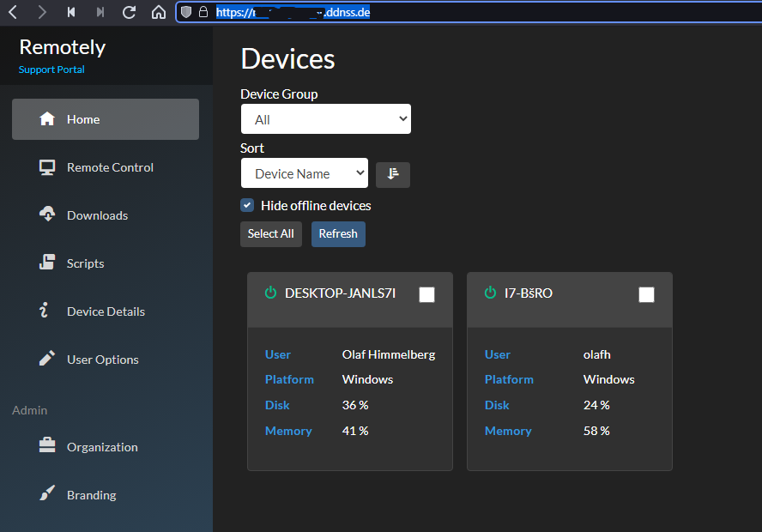The height and width of the screenshot is (532, 762).
Task: Click the pencil icon for User Options
Action: pyautogui.click(x=47, y=358)
